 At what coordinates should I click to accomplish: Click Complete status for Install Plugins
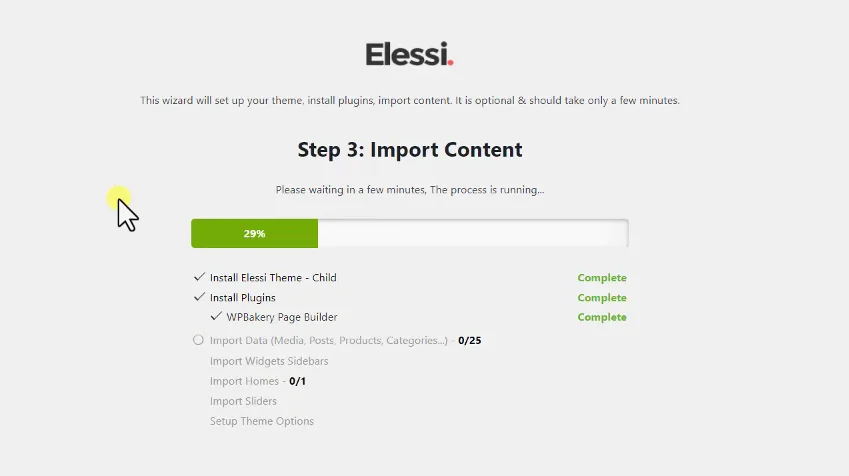(x=602, y=298)
